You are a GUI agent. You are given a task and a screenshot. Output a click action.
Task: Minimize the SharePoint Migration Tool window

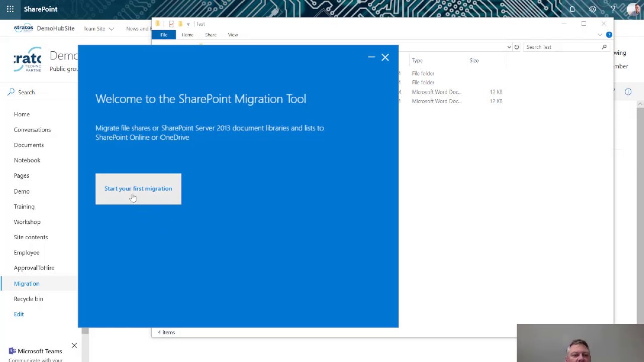[x=371, y=57]
